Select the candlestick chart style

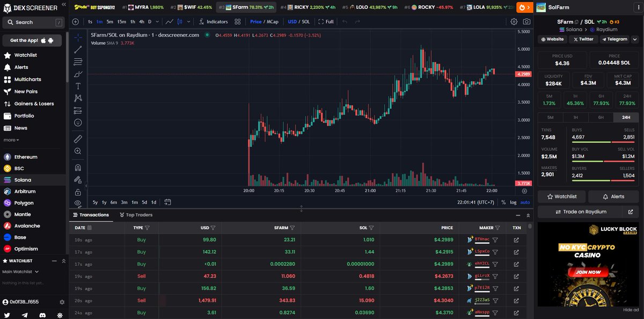click(x=180, y=22)
